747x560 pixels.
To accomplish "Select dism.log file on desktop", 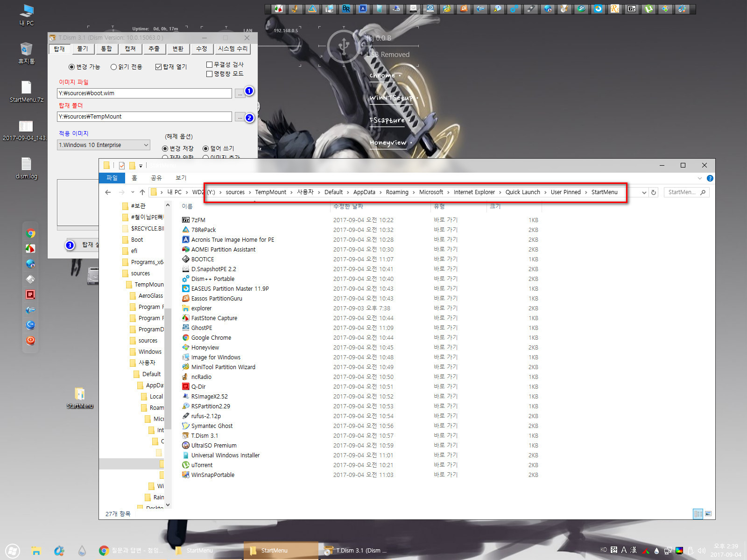I will point(26,168).
